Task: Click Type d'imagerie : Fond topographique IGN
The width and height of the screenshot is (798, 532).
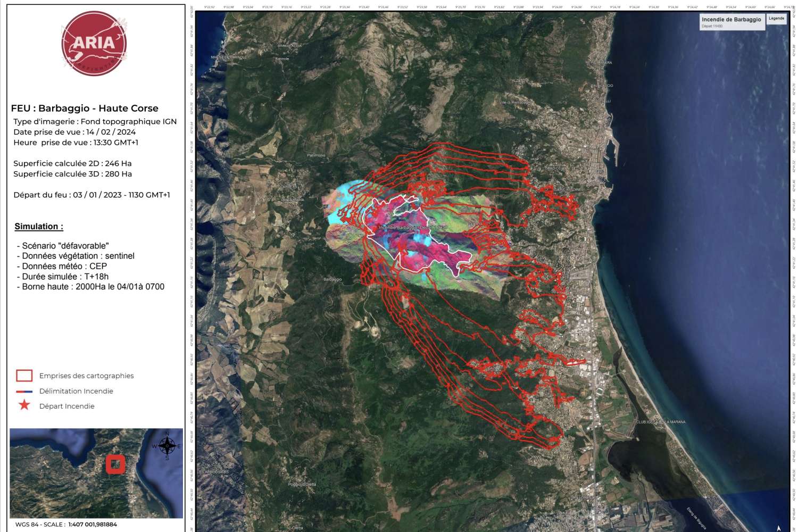Action: (95, 122)
